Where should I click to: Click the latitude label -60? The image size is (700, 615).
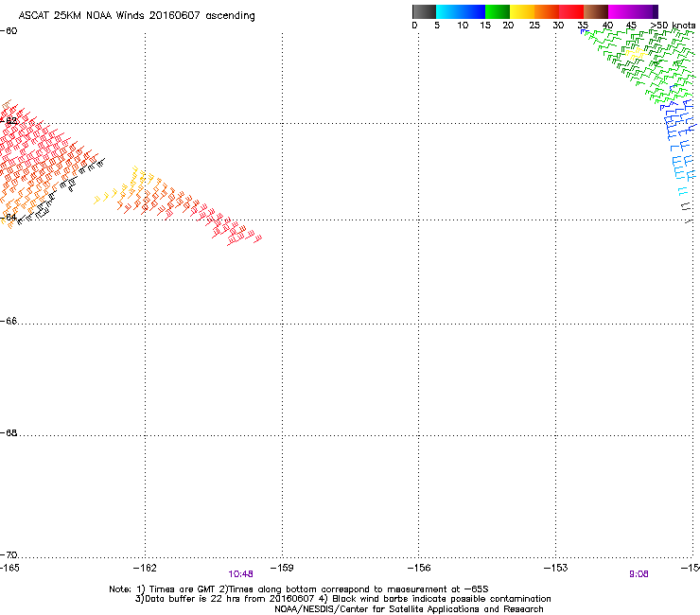(x=9, y=31)
